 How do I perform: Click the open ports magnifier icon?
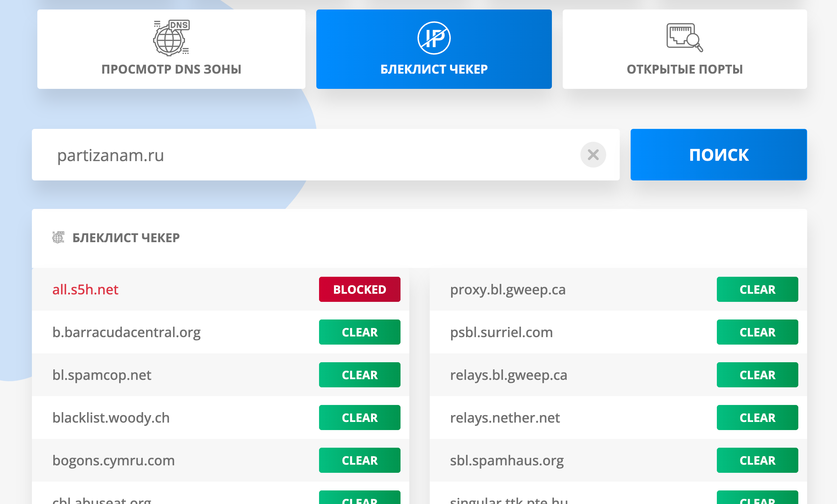(684, 37)
